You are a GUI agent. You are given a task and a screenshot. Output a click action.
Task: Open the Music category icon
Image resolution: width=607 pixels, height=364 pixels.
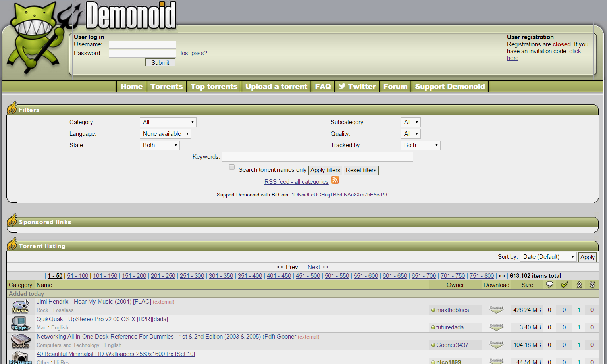[x=20, y=306]
